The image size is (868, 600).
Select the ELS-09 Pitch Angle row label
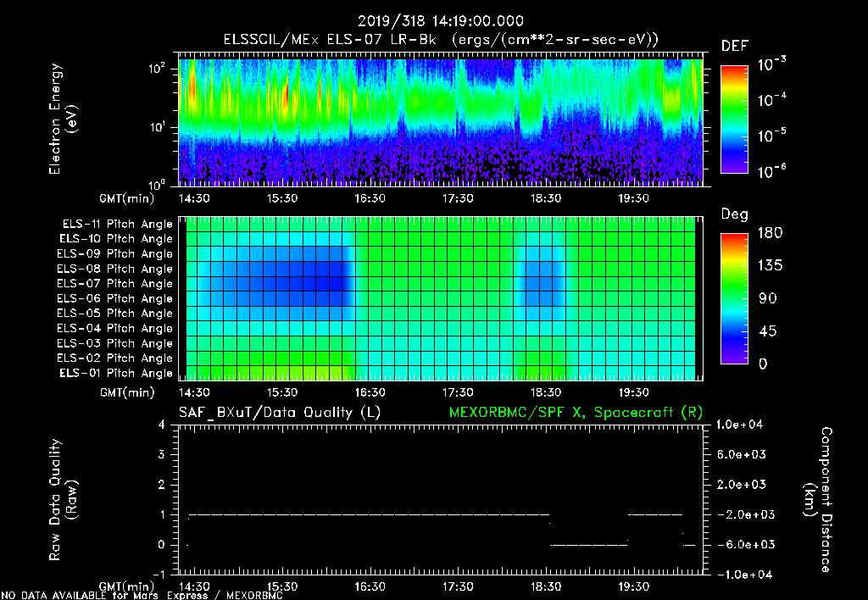pyautogui.click(x=115, y=254)
